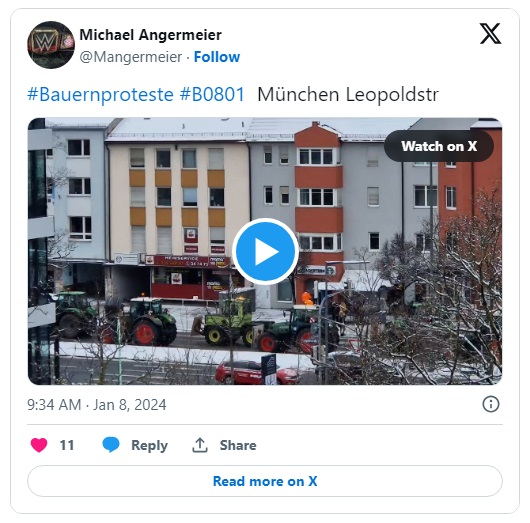Viewport: 530px width, 523px height.
Task: Follow @Mangermeier
Action: click(x=217, y=57)
